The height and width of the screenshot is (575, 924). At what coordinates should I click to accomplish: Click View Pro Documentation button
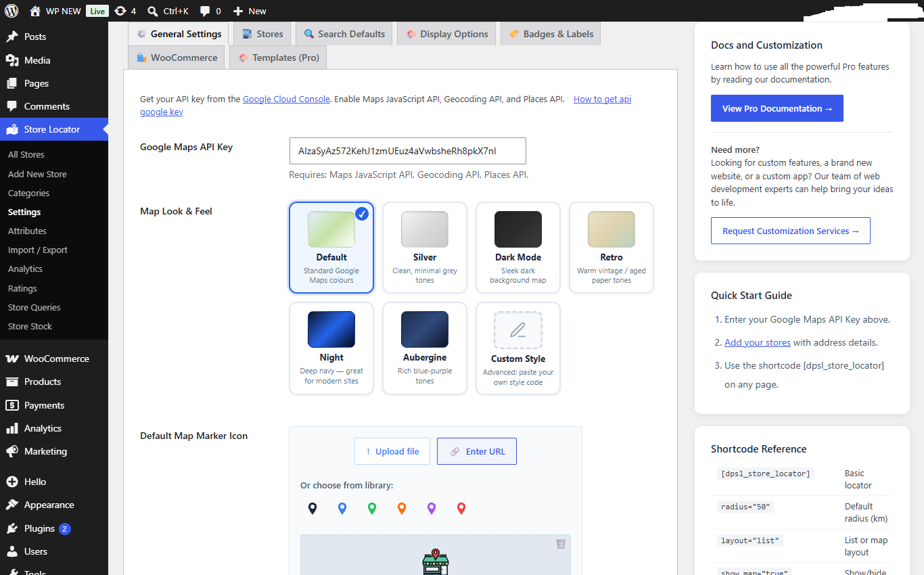(x=777, y=108)
